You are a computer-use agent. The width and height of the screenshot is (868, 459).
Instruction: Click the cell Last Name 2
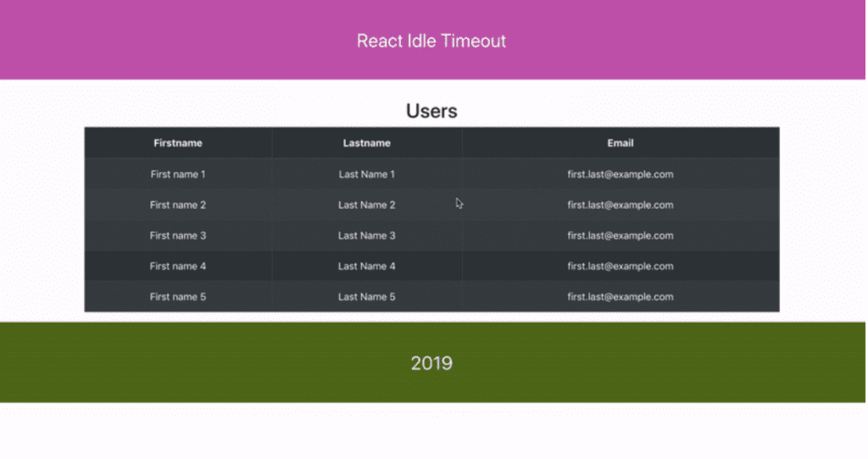tap(366, 205)
